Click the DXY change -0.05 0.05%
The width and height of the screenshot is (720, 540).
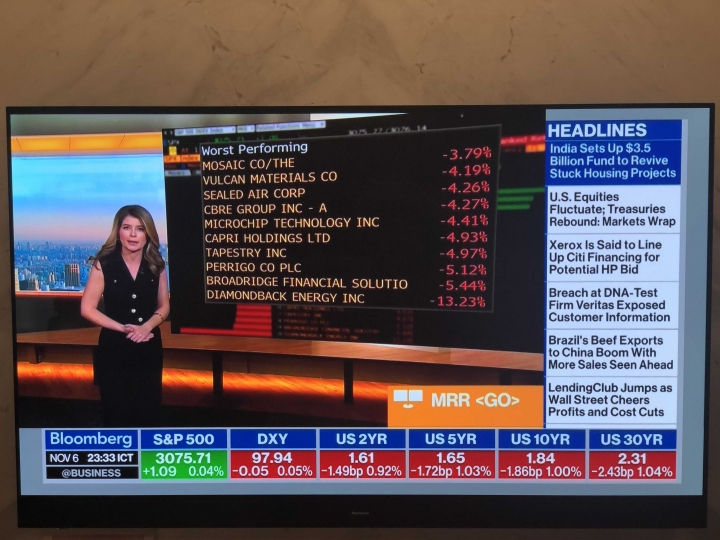(272, 472)
